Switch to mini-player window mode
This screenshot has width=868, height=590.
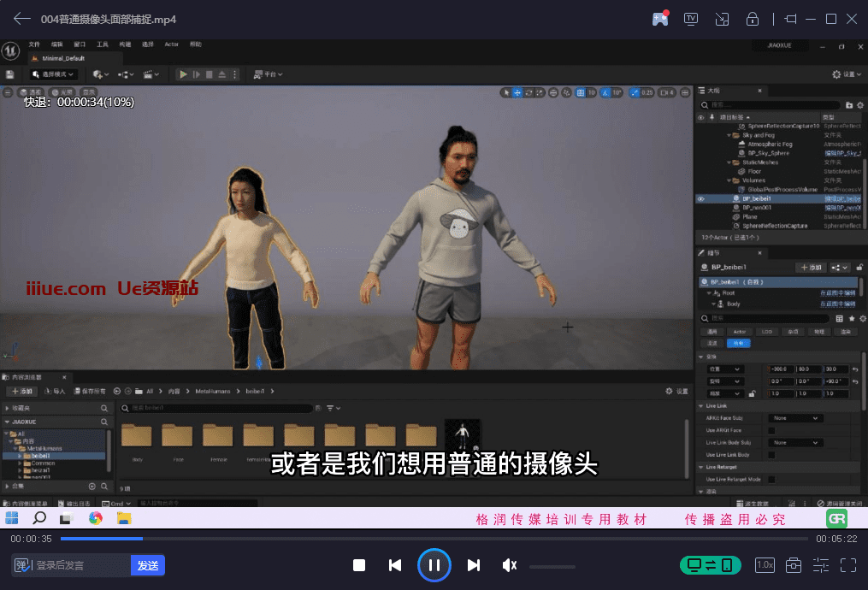[x=722, y=19]
